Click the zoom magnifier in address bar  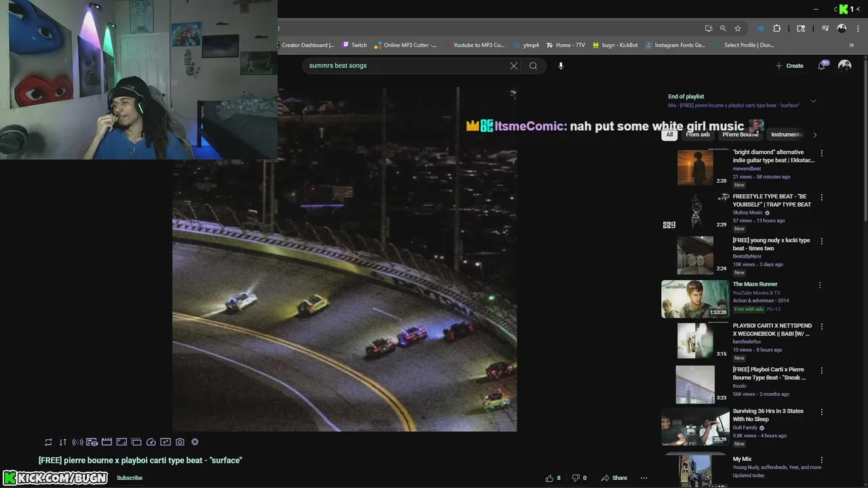[x=723, y=28]
